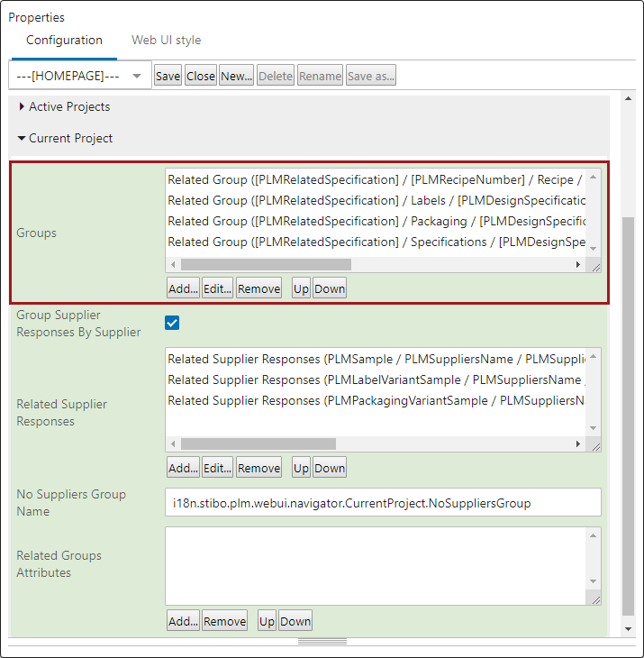Click Up under Related Groups Attributes

coord(267,621)
